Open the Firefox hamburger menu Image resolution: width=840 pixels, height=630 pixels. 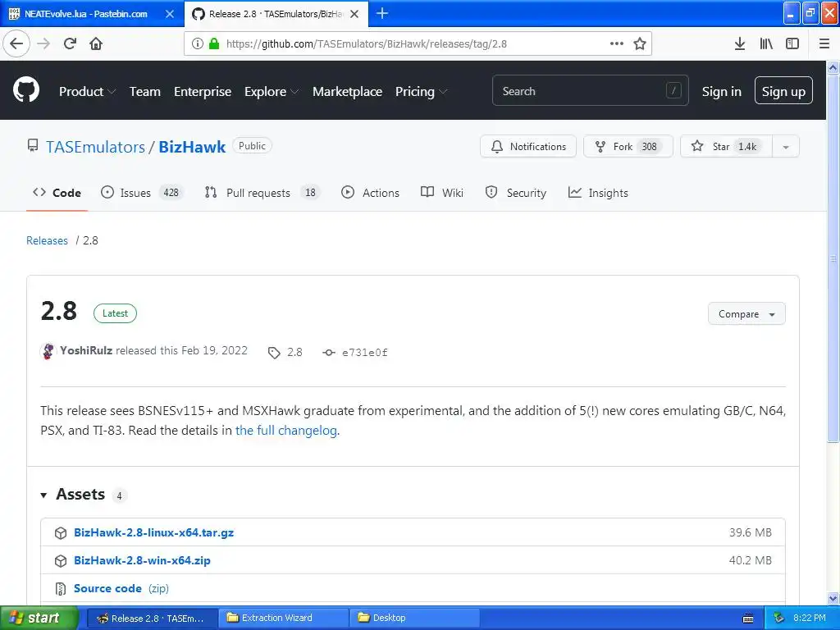(x=824, y=43)
